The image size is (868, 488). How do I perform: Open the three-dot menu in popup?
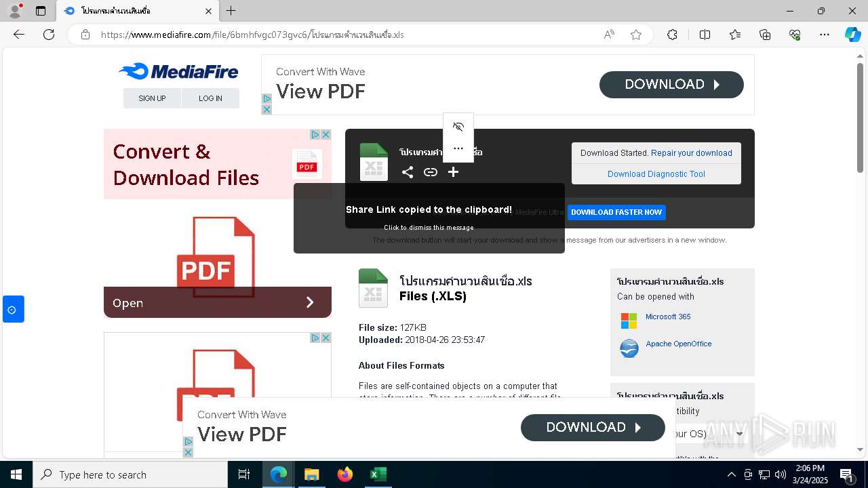(458, 148)
